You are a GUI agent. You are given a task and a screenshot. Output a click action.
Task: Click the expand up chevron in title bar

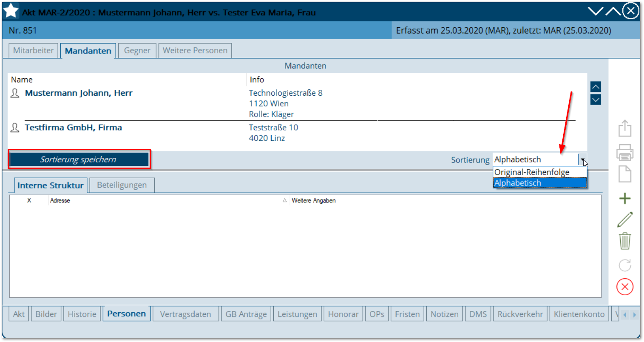613,11
